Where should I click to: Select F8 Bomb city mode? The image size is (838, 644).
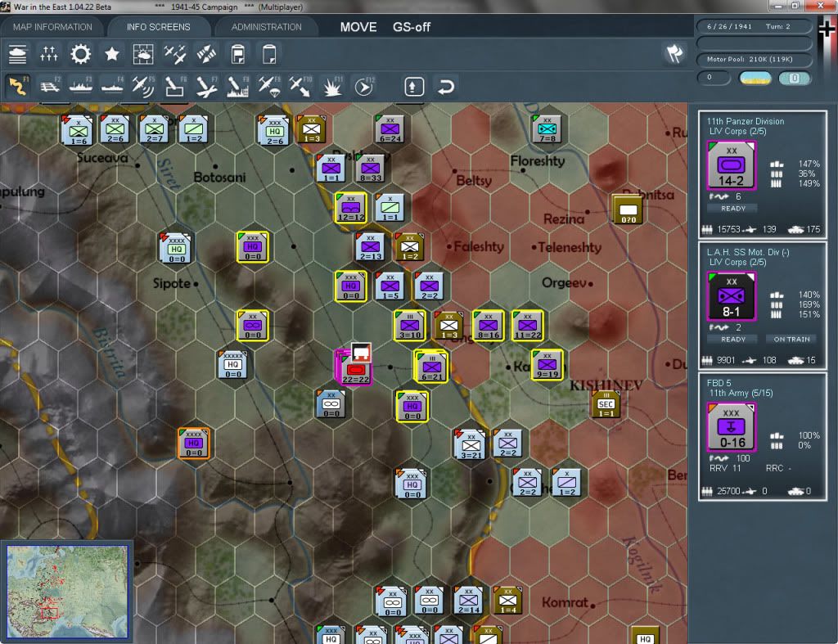tap(238, 86)
